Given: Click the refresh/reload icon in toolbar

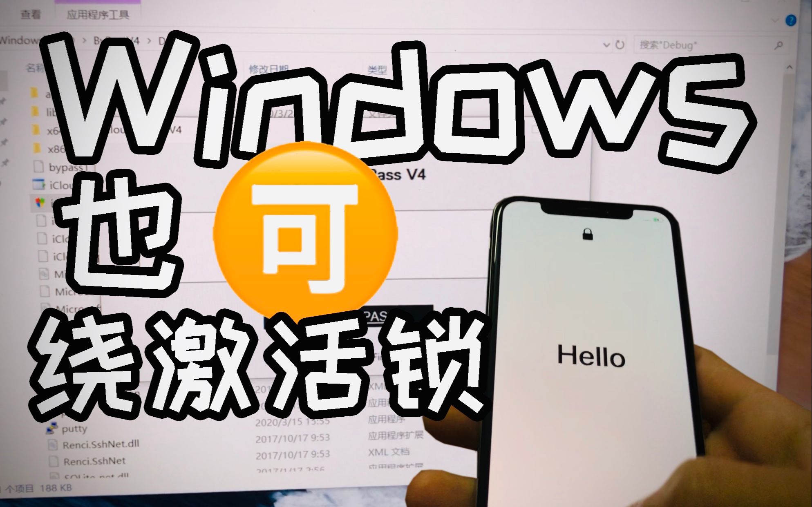Looking at the screenshot, I should [x=621, y=44].
